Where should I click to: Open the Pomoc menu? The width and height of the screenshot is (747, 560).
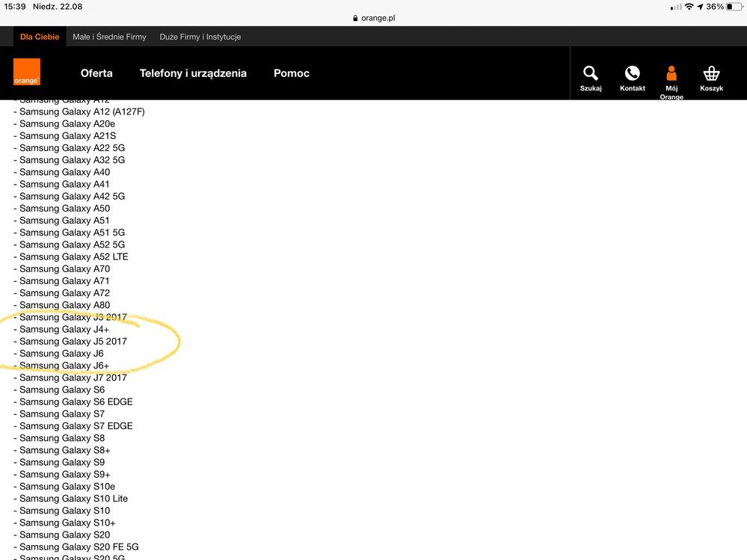(292, 73)
